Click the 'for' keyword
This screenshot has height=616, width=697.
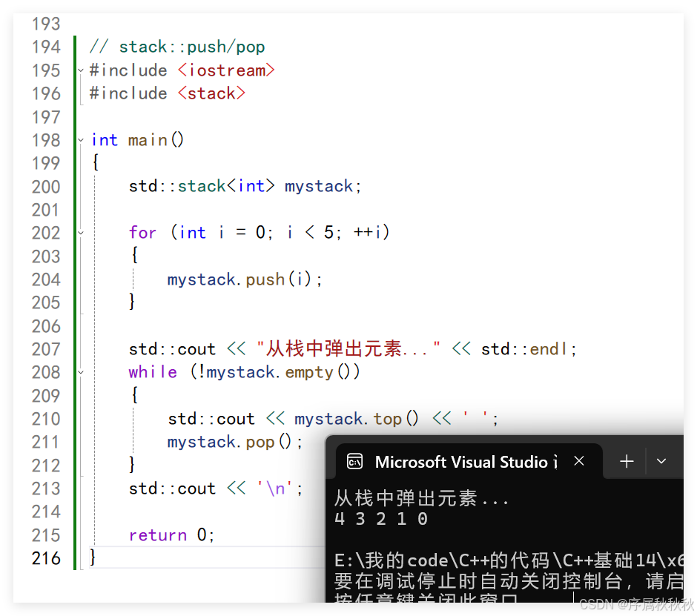(x=142, y=232)
